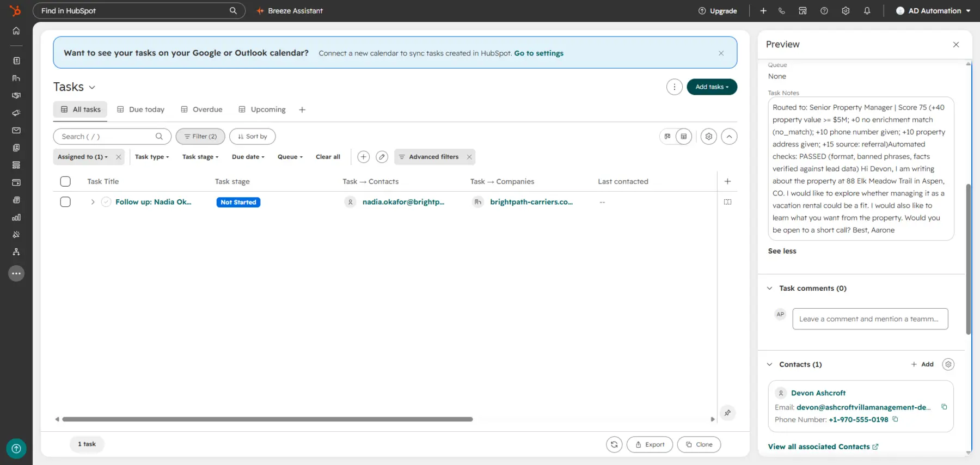The image size is (980, 465).
Task: Switch to the Overdue tab
Action: (201, 109)
